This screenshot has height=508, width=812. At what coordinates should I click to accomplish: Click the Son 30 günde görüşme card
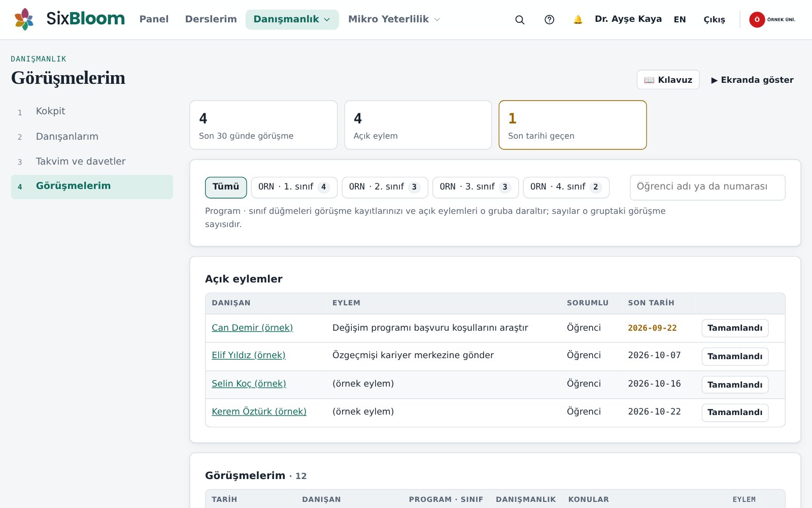coord(263,125)
